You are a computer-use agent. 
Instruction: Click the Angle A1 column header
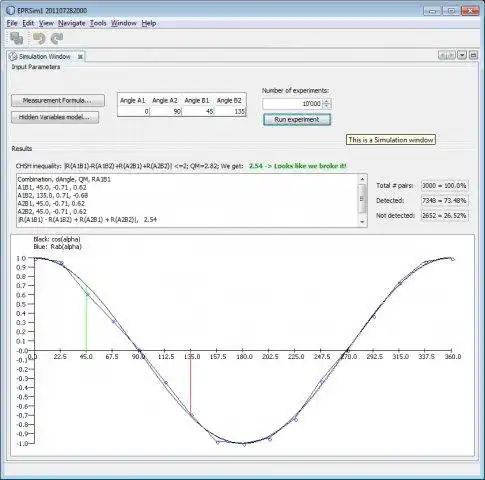tap(133, 100)
